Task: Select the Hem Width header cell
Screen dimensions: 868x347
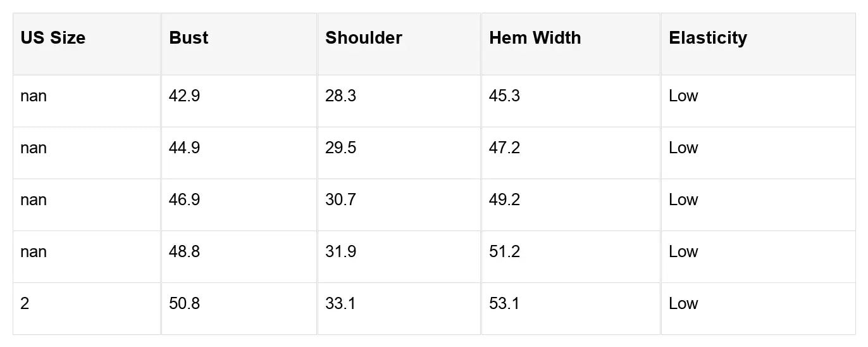Action: click(535, 38)
